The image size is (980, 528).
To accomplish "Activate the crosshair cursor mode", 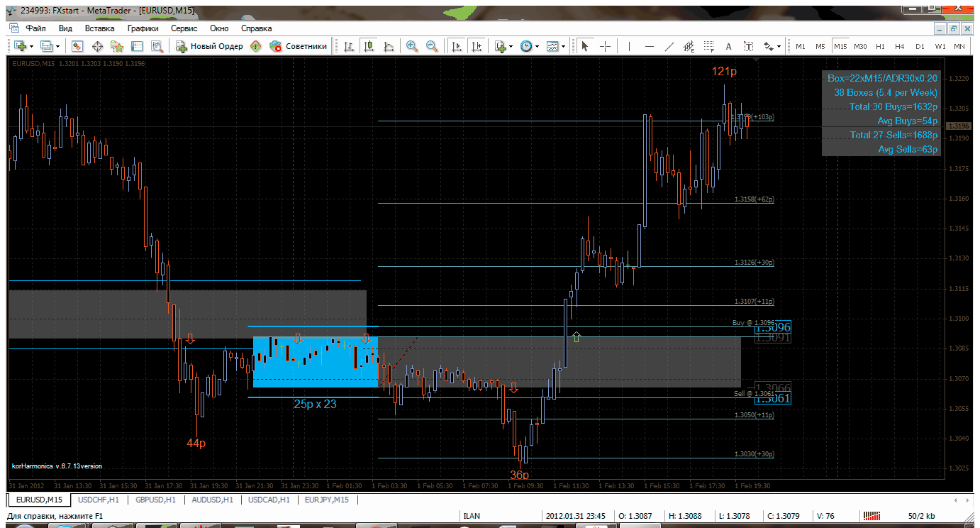I will [605, 46].
